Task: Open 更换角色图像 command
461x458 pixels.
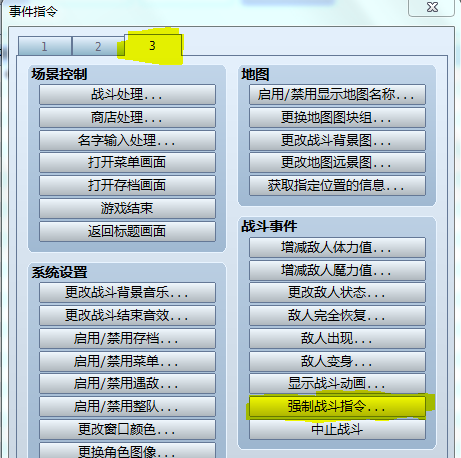Action: (x=127, y=451)
